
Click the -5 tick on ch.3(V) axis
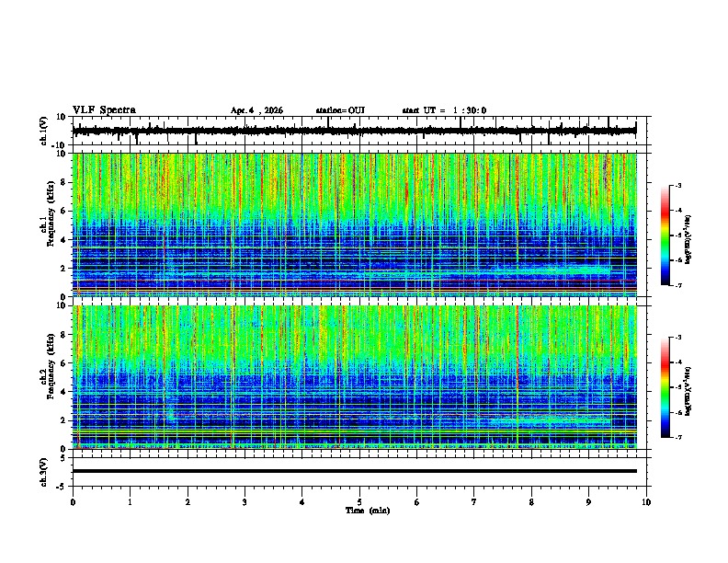(x=62, y=487)
